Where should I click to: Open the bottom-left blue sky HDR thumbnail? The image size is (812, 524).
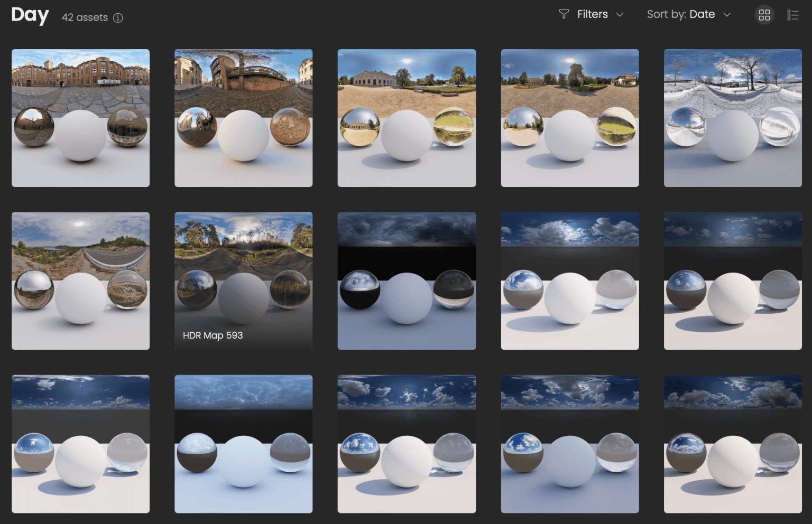80,444
